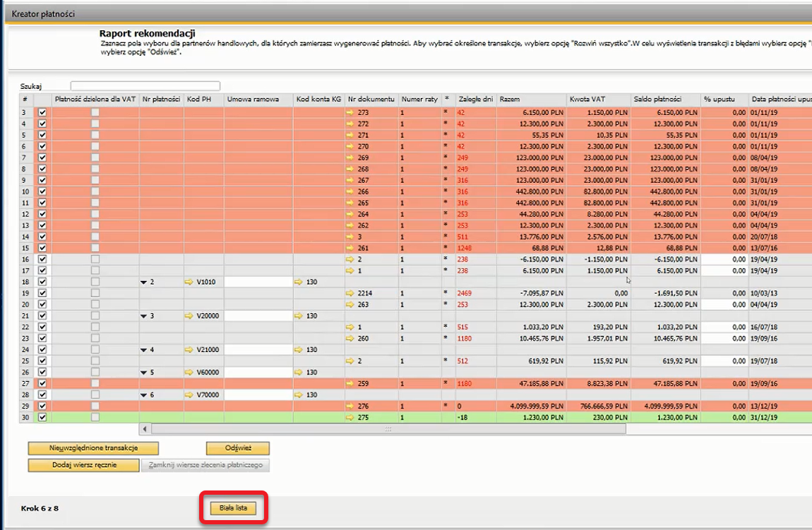Open the link arrow for document 275
The height and width of the screenshot is (530, 812).
pyautogui.click(x=351, y=417)
